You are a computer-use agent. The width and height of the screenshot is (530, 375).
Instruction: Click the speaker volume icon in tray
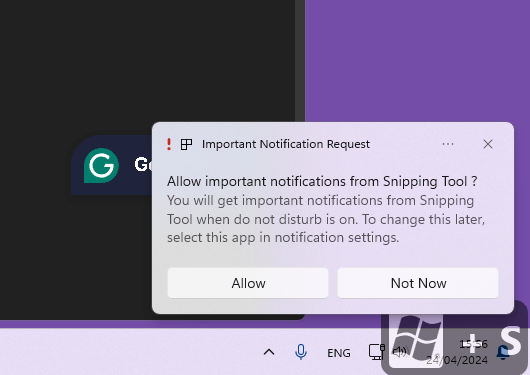click(400, 352)
